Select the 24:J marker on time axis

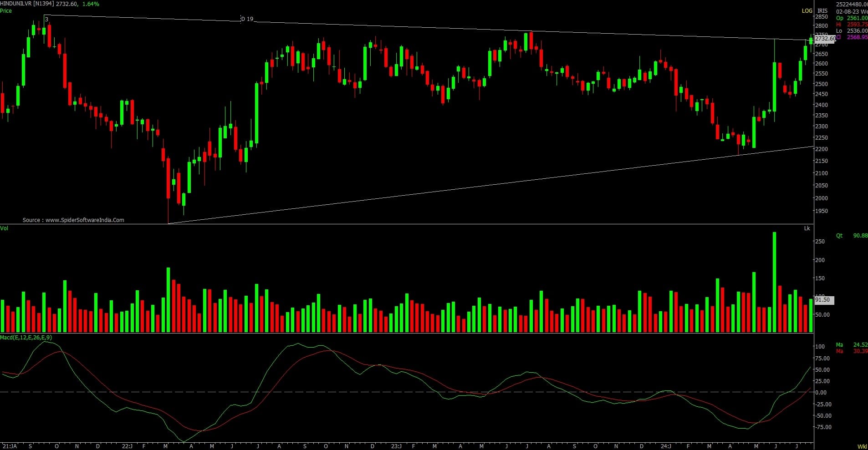(x=666, y=446)
